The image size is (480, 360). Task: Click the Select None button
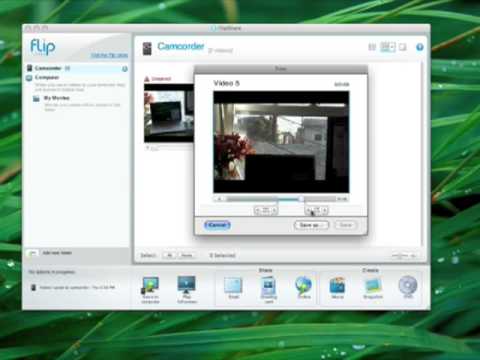coord(187,256)
